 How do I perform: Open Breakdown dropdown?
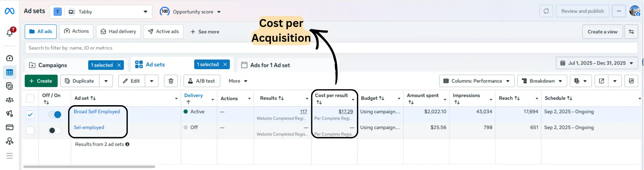click(x=542, y=81)
